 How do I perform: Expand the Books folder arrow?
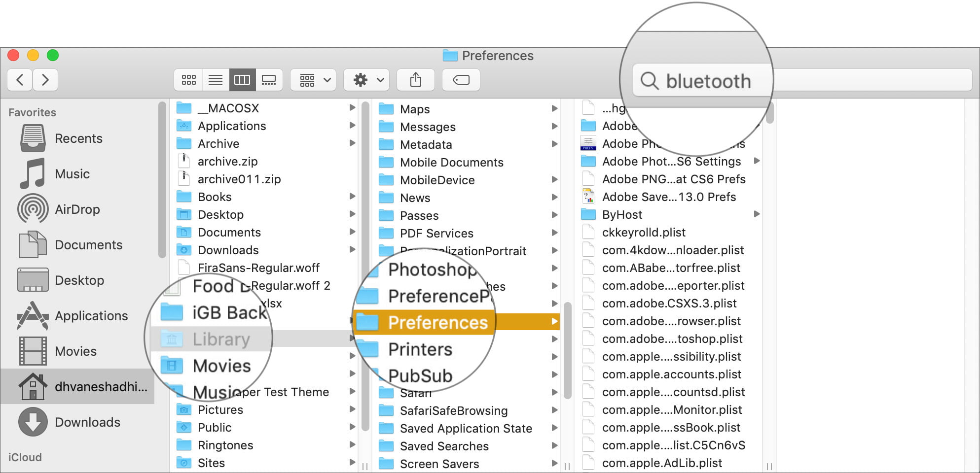click(352, 196)
